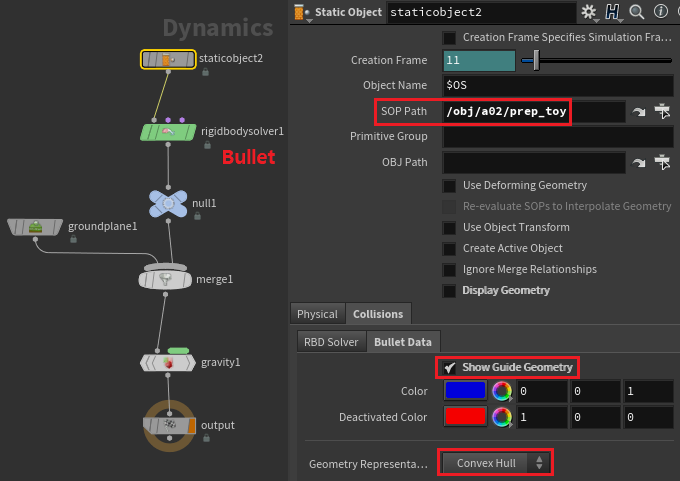Viewport: 680px width, 481px height.
Task: Uncheck Show Guide Geometry
Action: click(449, 368)
